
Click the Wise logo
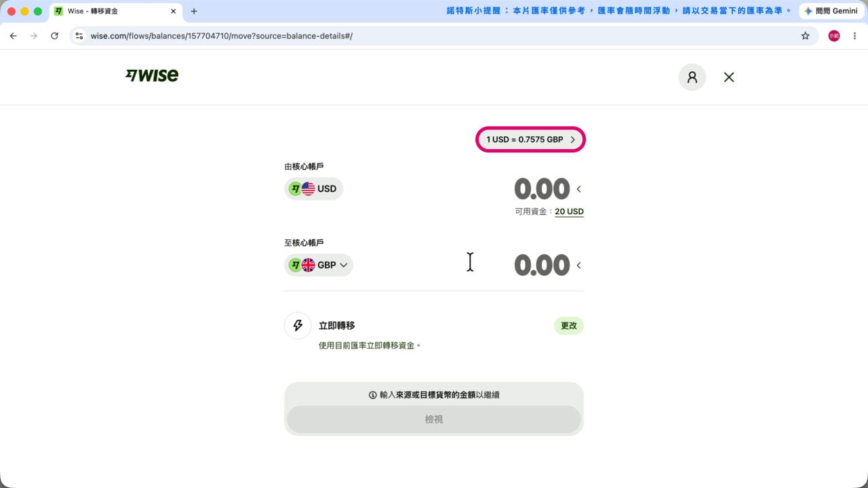(x=152, y=75)
